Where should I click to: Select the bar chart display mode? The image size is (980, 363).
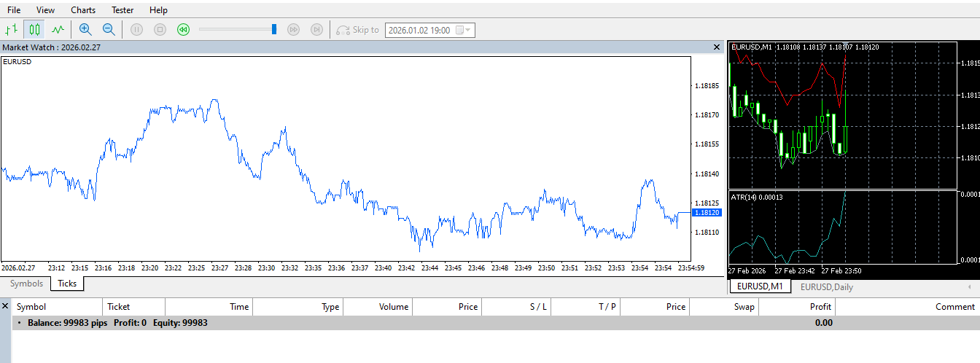tap(11, 30)
